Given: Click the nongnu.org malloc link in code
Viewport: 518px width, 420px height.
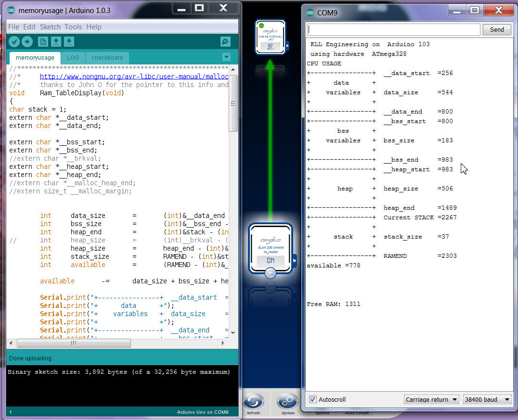Looking at the screenshot, I should (x=133, y=76).
